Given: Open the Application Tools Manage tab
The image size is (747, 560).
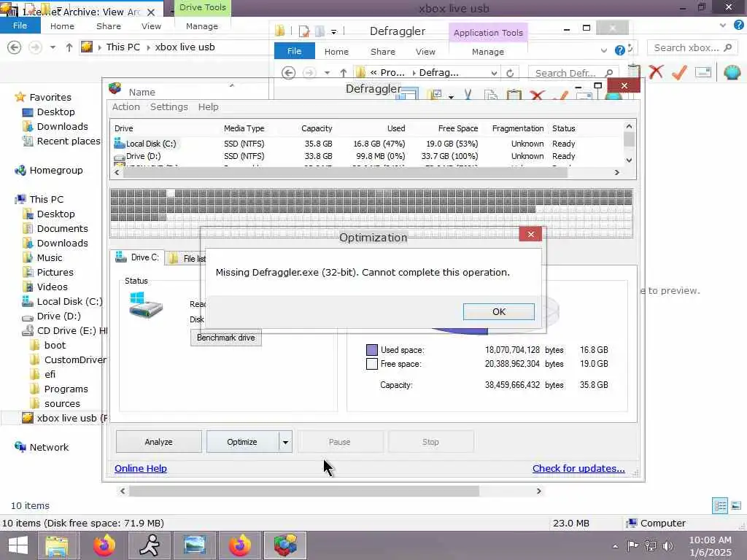Looking at the screenshot, I should [488, 52].
